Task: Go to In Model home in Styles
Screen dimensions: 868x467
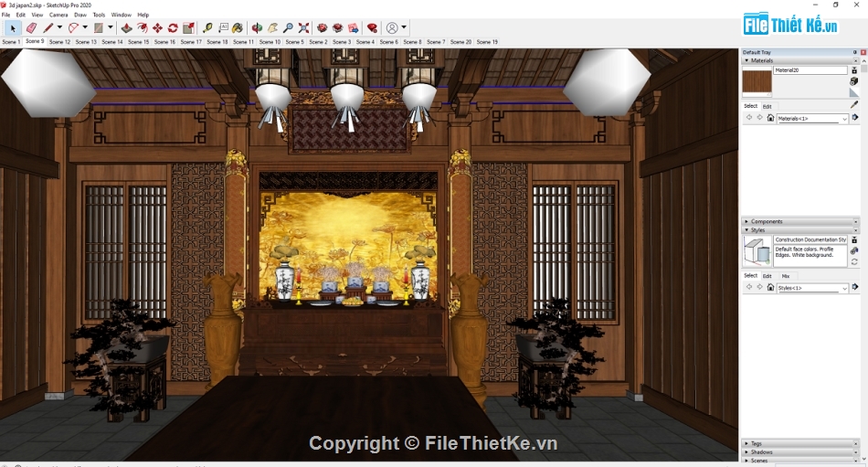Action: (x=770, y=288)
